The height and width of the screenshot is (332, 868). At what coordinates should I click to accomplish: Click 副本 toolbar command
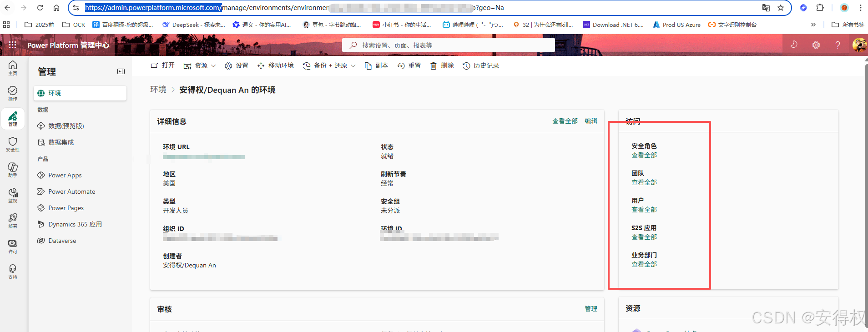(376, 65)
